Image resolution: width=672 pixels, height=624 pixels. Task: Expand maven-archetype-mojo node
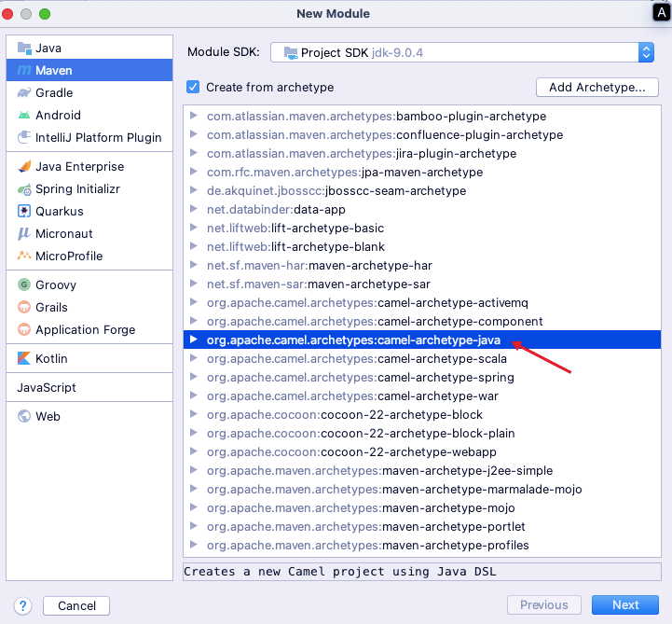click(x=194, y=507)
